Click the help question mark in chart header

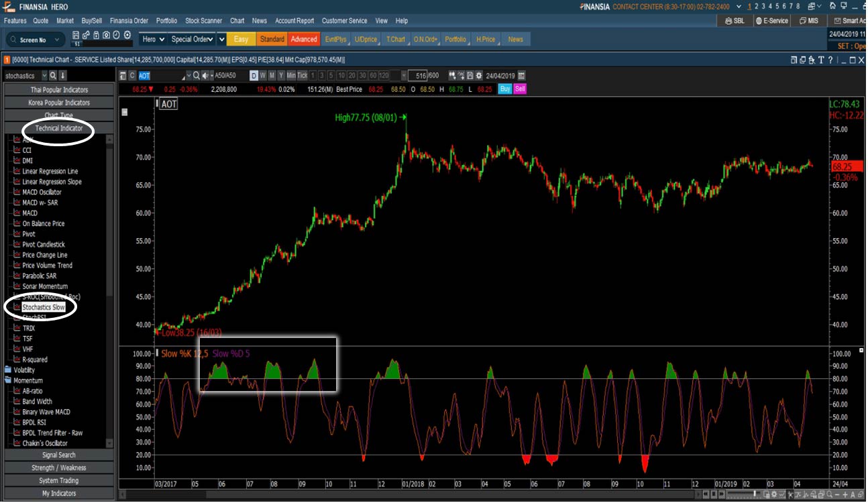point(830,60)
